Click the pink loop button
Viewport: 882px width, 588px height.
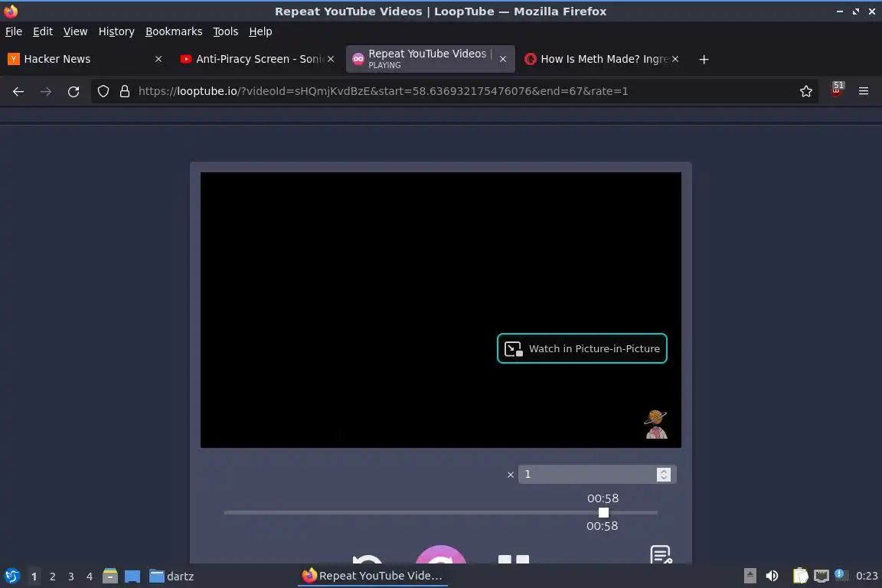click(x=440, y=554)
